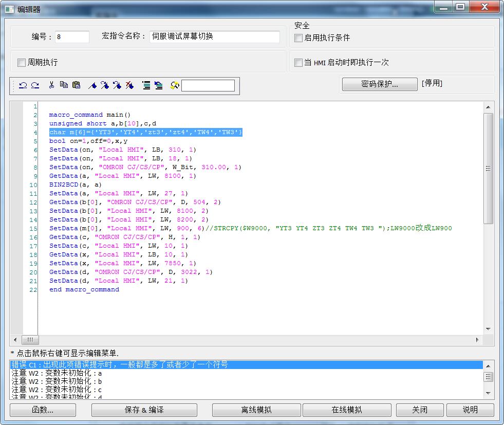
Task: Click the right arrow of the horizontal scrollbar
Action: (477, 340)
